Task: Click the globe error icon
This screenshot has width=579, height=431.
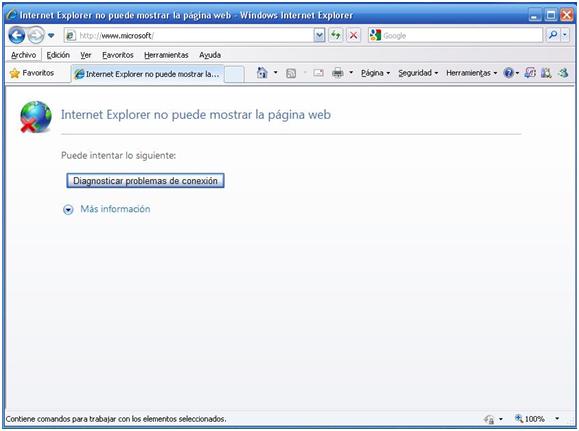Action: coord(35,117)
